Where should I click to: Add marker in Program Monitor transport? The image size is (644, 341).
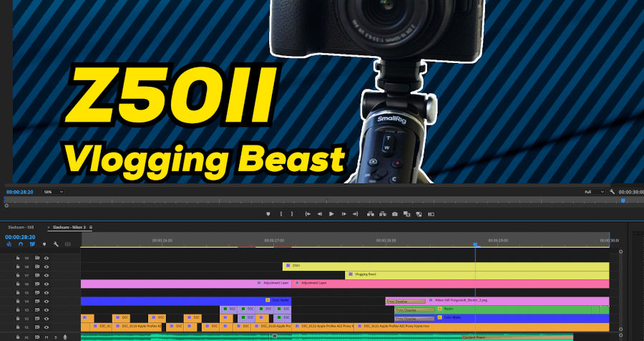click(x=268, y=214)
